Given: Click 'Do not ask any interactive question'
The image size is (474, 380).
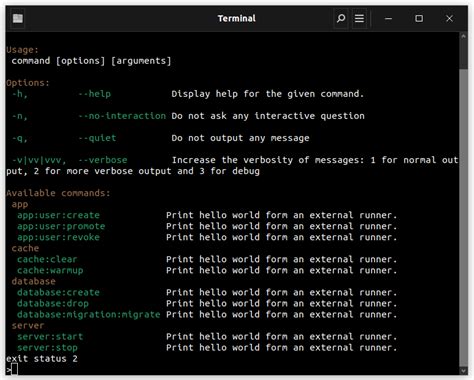Looking at the screenshot, I should point(268,116).
